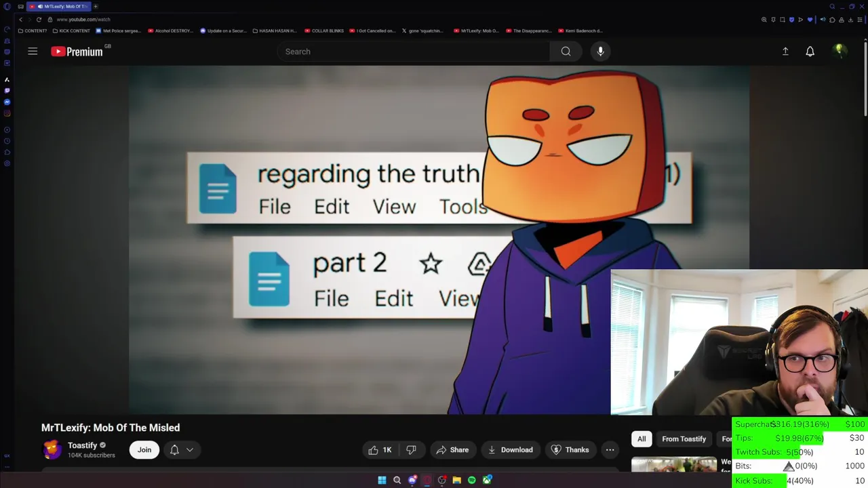Open Messenger in browser sidebar
This screenshot has height=488, width=868.
(x=7, y=102)
